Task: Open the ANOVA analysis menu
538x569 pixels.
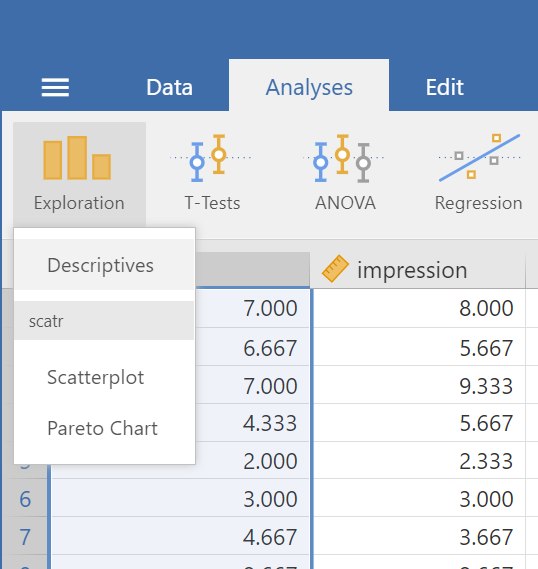Action: click(x=345, y=173)
